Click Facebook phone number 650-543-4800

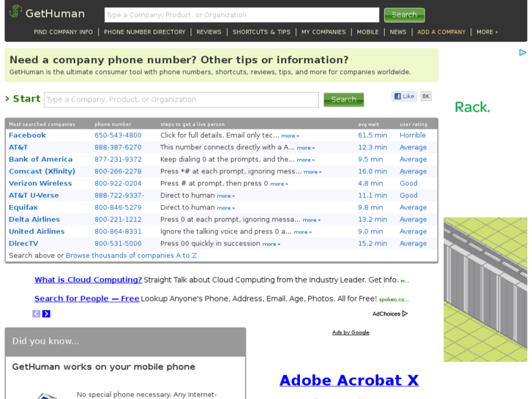point(118,135)
